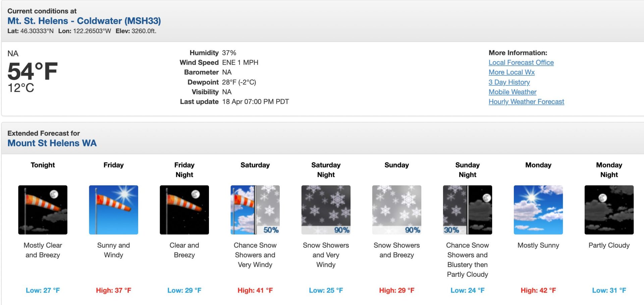Click the Saturday Night 90% snow icon

[x=326, y=210]
